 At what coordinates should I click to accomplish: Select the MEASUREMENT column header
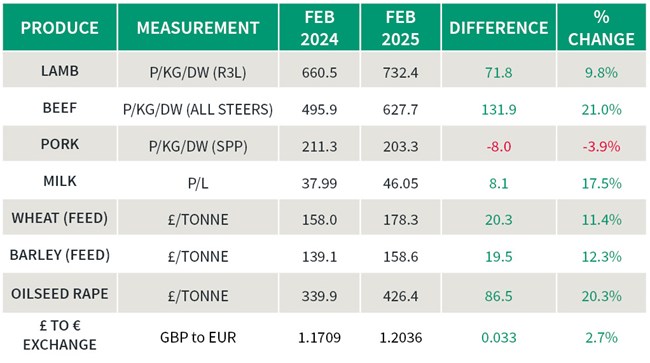[x=198, y=28]
